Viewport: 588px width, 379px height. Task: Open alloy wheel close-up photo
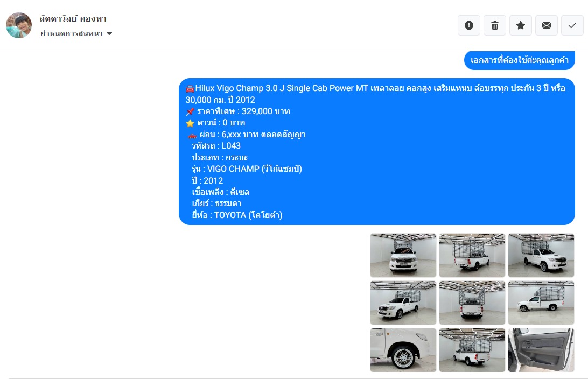pos(403,350)
